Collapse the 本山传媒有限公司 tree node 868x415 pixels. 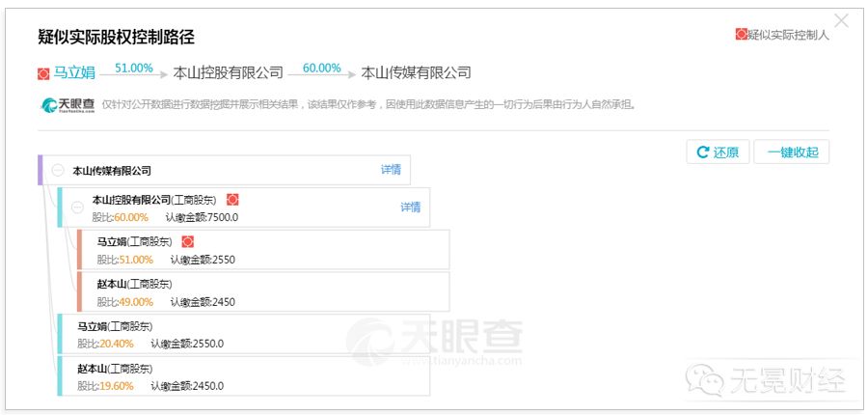tap(58, 170)
